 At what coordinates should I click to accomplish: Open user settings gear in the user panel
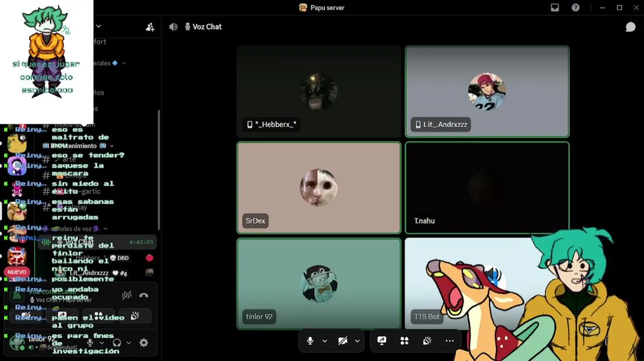point(144,343)
